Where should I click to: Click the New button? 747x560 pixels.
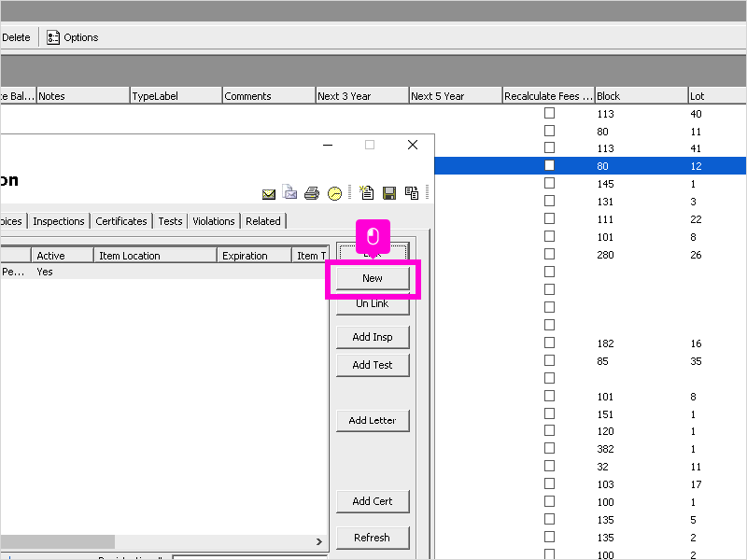373,278
